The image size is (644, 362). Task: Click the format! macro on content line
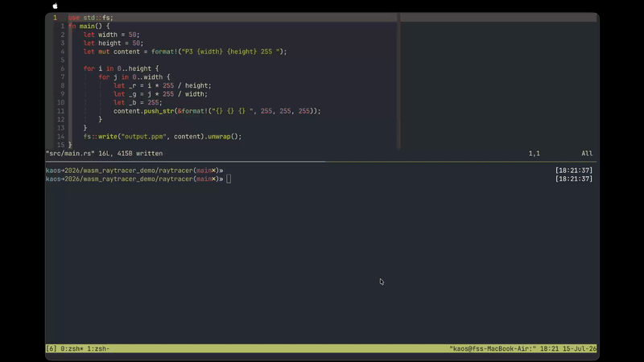tap(164, 51)
